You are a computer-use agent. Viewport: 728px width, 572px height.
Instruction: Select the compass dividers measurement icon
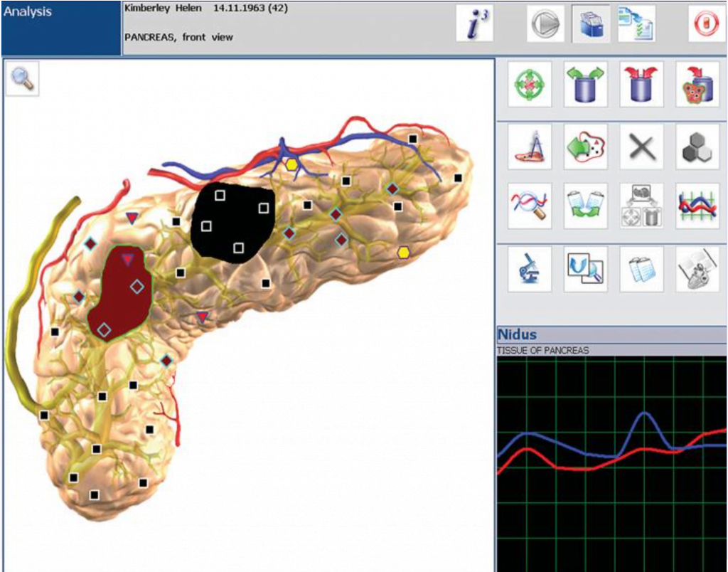click(530, 147)
